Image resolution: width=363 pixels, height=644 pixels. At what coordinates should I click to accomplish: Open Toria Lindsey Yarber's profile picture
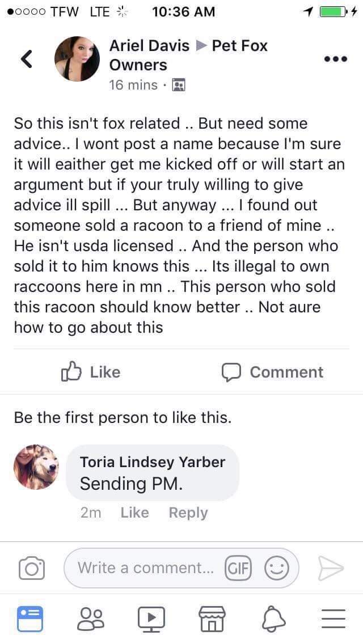tap(37, 467)
